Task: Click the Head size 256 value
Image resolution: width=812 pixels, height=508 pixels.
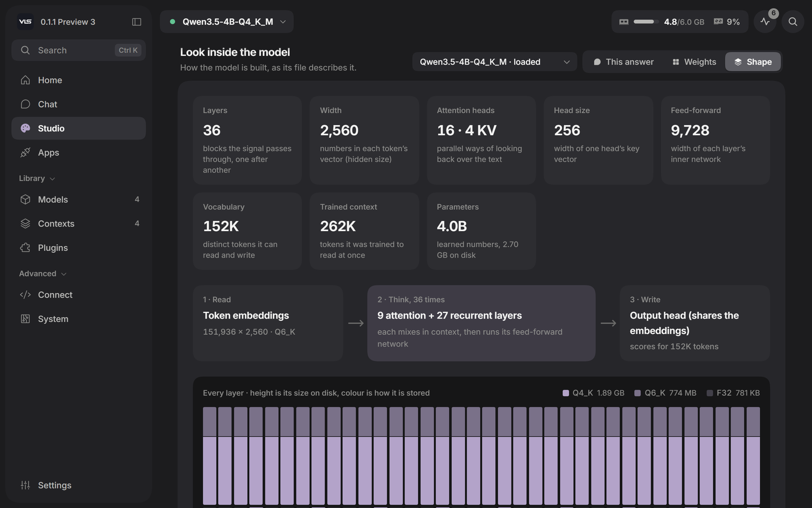Action: click(567, 131)
